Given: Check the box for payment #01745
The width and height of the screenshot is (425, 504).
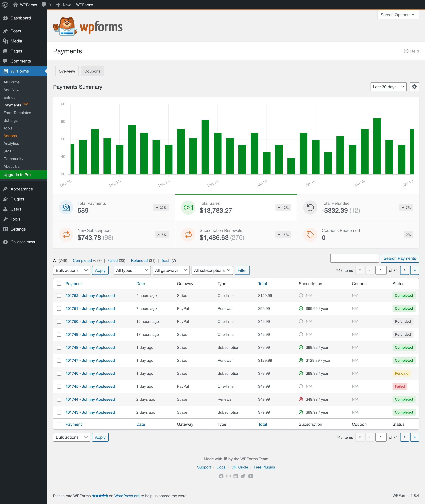Looking at the screenshot, I should (x=59, y=386).
